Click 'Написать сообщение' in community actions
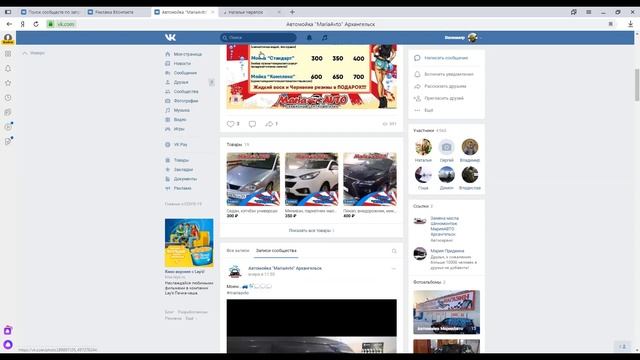Viewport: 640px width, 360px height. click(x=446, y=58)
